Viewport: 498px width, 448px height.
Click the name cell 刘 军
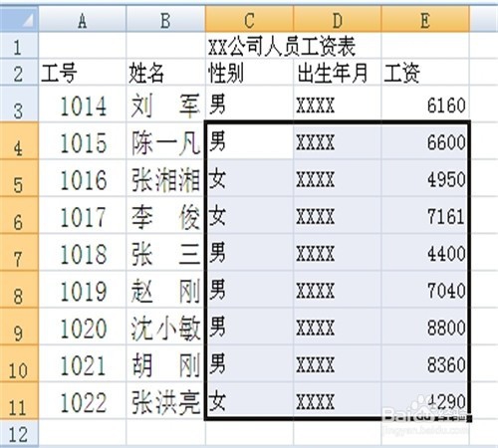point(165,104)
